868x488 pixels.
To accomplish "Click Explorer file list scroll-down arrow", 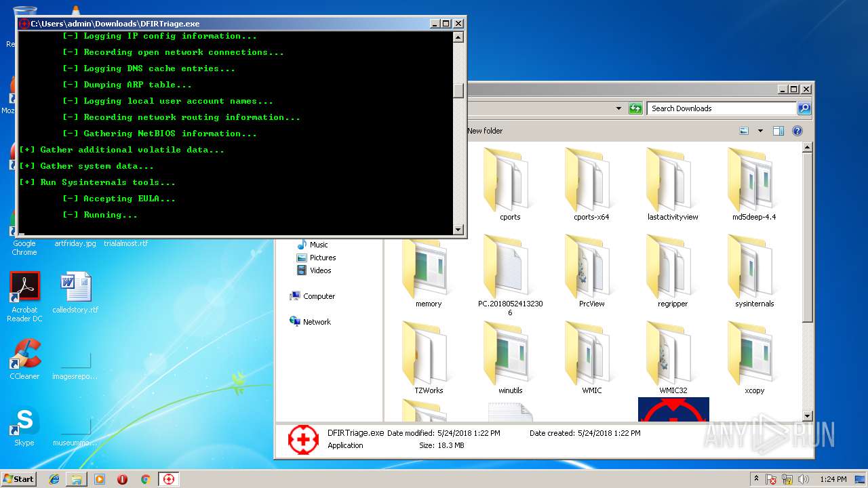I will 807,416.
